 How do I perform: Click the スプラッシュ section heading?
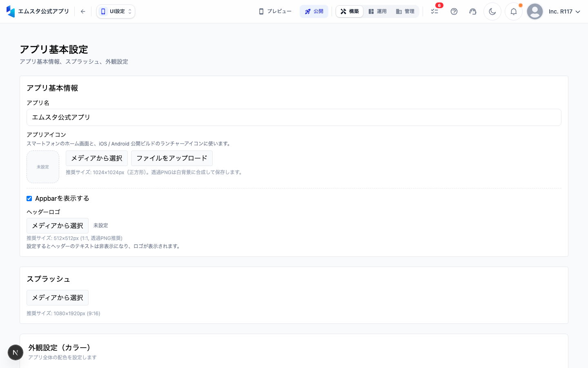49,279
